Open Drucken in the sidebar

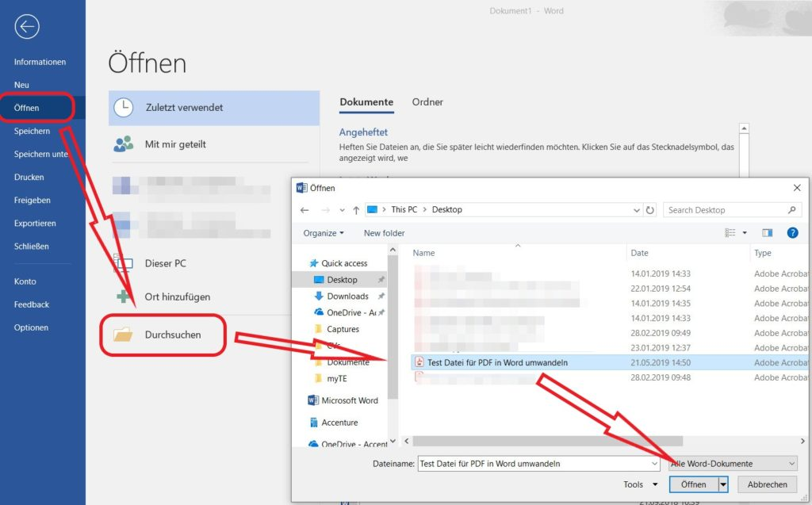tap(29, 177)
